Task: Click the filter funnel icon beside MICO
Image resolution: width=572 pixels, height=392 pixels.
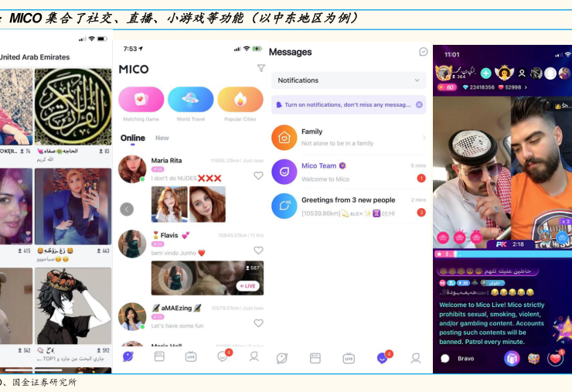Action: tap(260, 69)
